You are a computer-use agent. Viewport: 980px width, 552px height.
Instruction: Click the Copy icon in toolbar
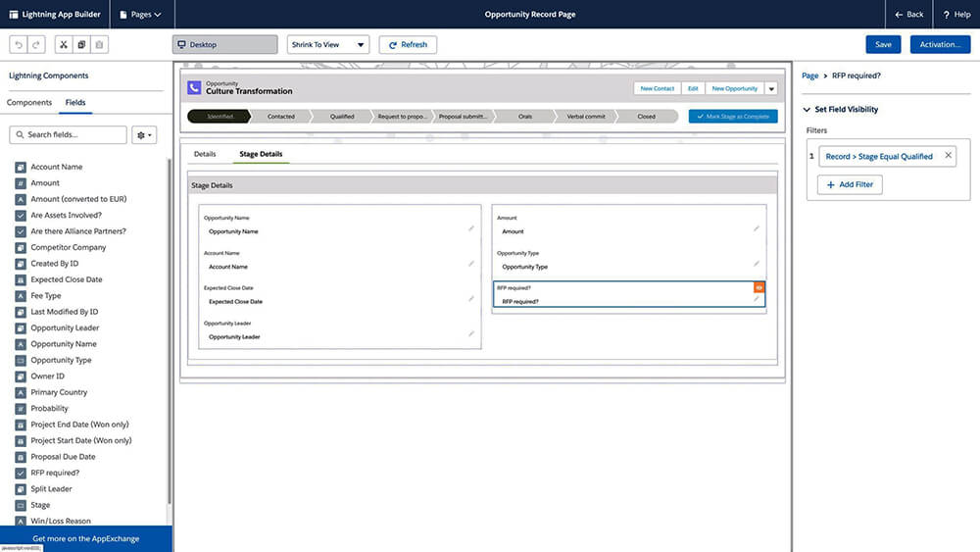(x=81, y=45)
